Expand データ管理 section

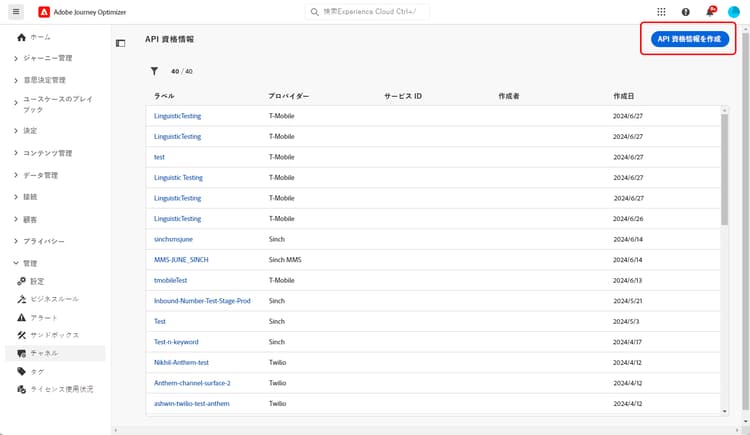click(16, 175)
